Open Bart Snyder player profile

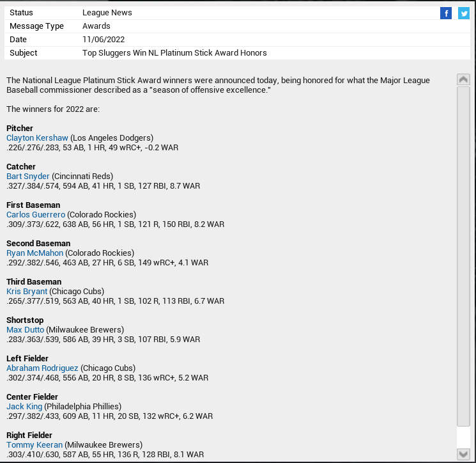click(x=28, y=177)
